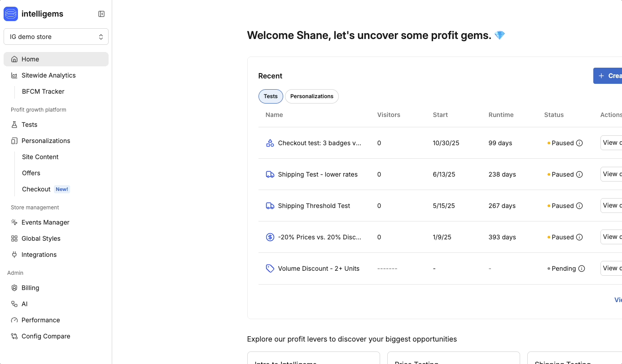
Task: Open Shipping Test - lower rates link
Action: [x=318, y=174]
